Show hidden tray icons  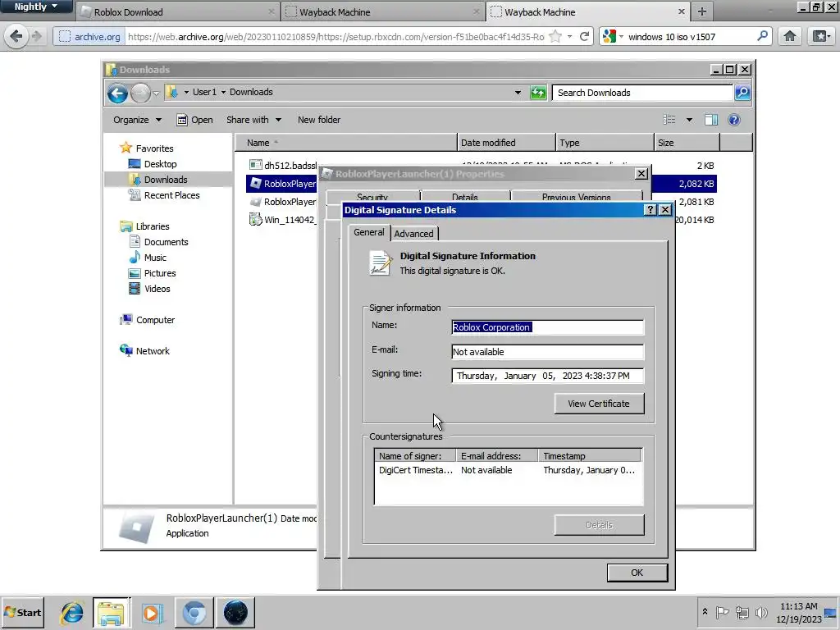pos(705,612)
